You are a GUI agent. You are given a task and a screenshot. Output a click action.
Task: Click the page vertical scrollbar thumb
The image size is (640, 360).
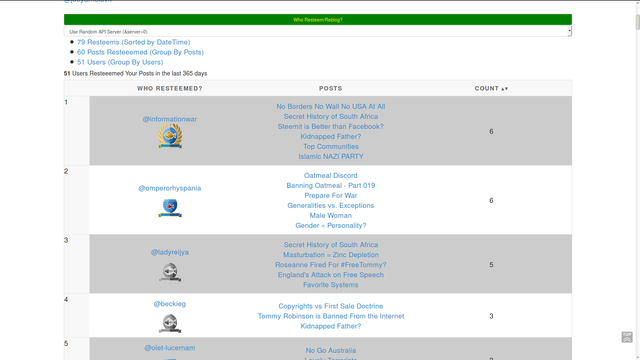(638, 21)
